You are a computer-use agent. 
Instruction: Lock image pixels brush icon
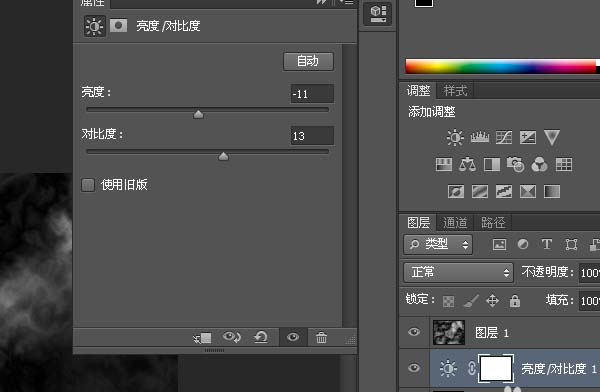tap(471, 301)
